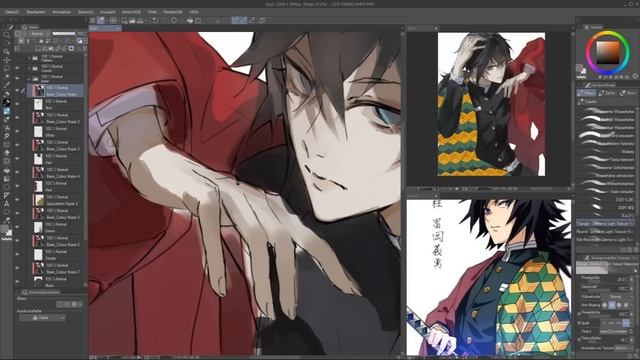Open the Bearbeiten menu
Image resolution: width=640 pixels, height=360 pixels.
pos(36,12)
